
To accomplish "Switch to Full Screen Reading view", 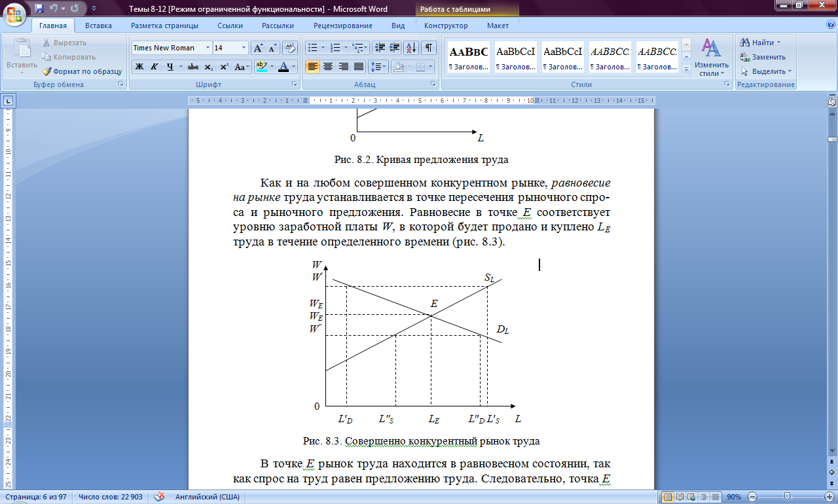I will [x=681, y=497].
